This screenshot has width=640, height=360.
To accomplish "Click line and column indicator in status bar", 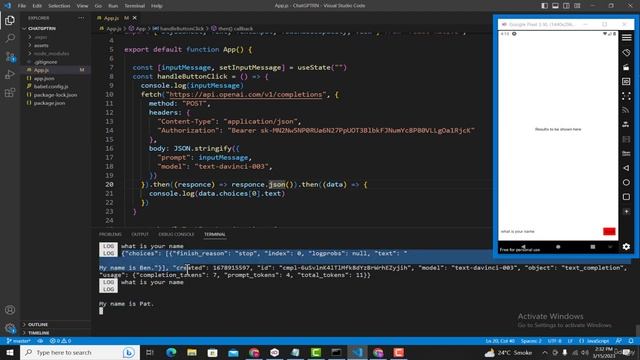I will click(500, 341).
